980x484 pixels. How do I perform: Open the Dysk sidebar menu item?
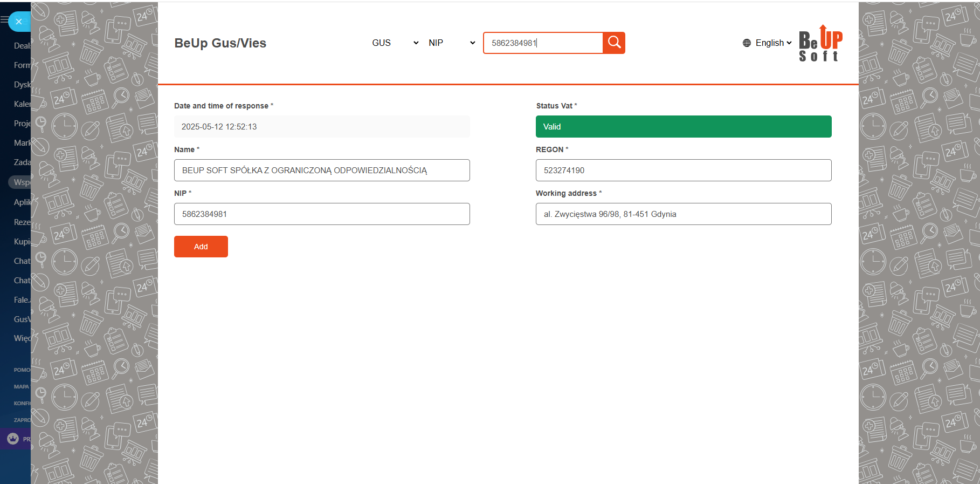22,85
